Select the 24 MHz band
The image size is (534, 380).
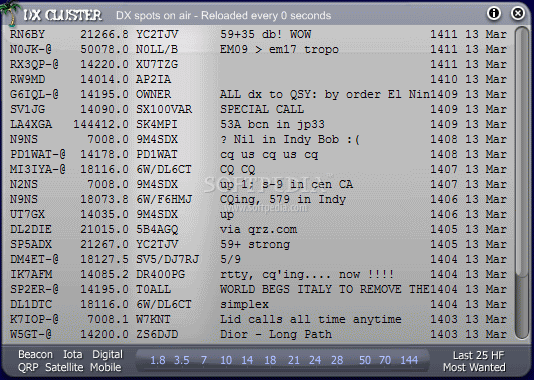(315, 360)
